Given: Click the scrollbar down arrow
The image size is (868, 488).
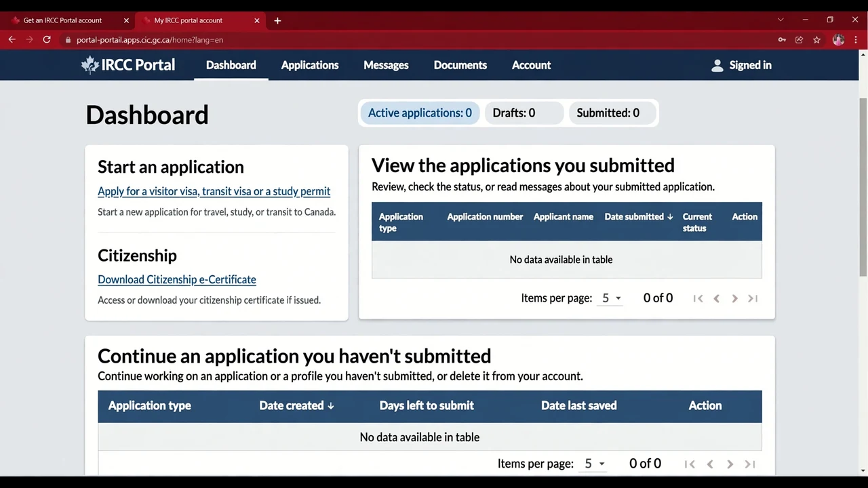Looking at the screenshot, I should point(863,470).
